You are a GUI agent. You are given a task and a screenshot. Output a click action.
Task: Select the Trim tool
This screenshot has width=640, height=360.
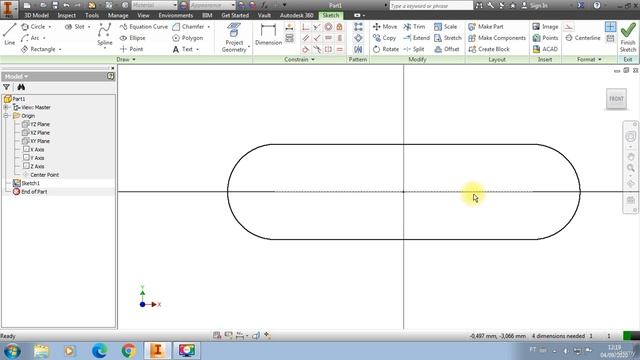[x=414, y=27]
